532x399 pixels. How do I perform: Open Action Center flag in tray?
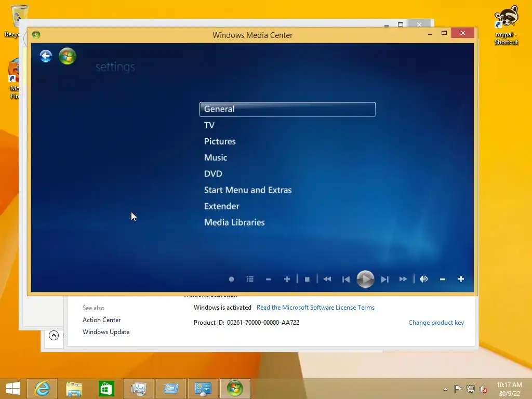(x=458, y=389)
